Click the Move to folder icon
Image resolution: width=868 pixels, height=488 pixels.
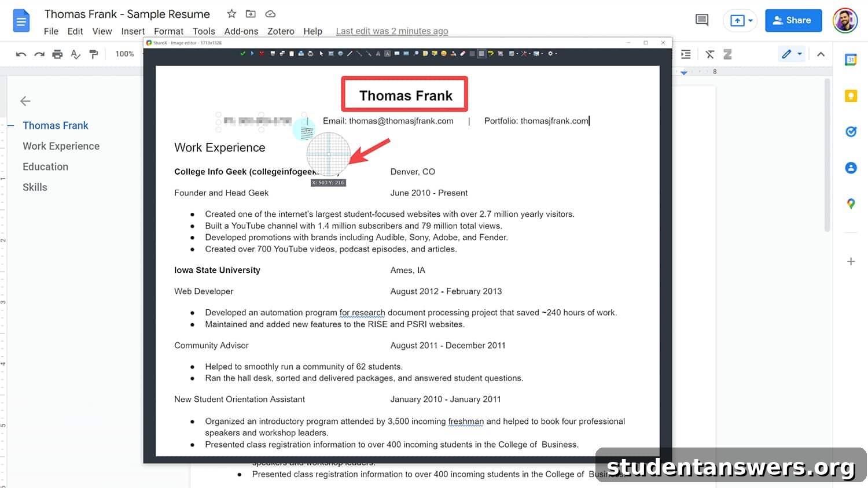tap(251, 13)
